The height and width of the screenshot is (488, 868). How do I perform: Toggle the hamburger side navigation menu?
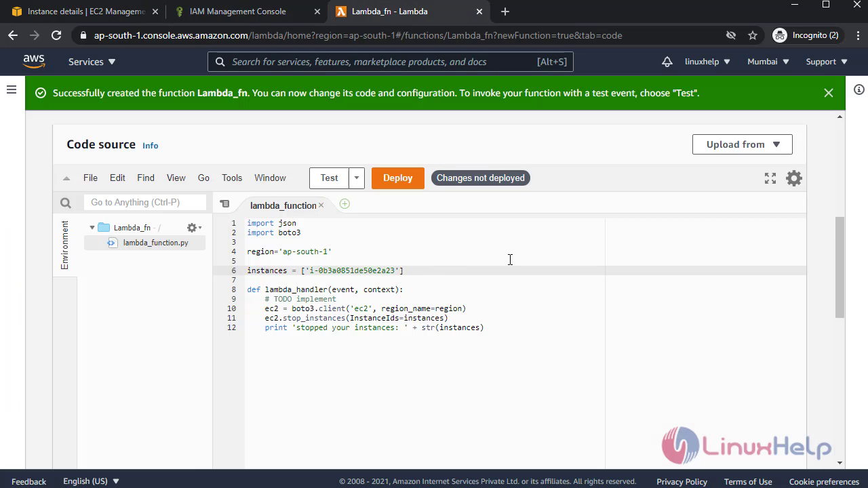point(12,89)
